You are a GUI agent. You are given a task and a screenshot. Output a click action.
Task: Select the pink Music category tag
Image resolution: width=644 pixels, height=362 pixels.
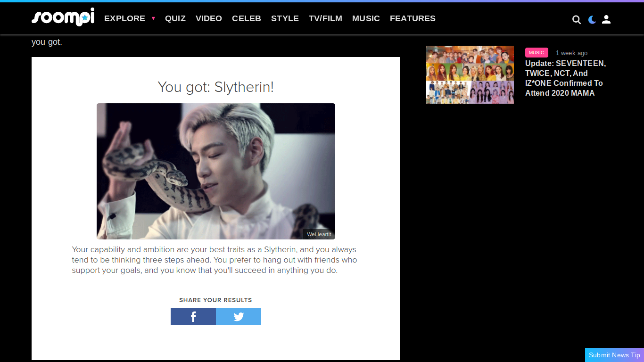point(537,53)
